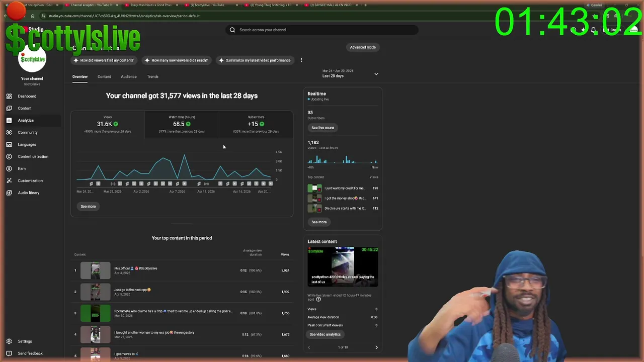Switch to Content analytics tab
Viewport: 644px width, 362px height.
point(104,77)
